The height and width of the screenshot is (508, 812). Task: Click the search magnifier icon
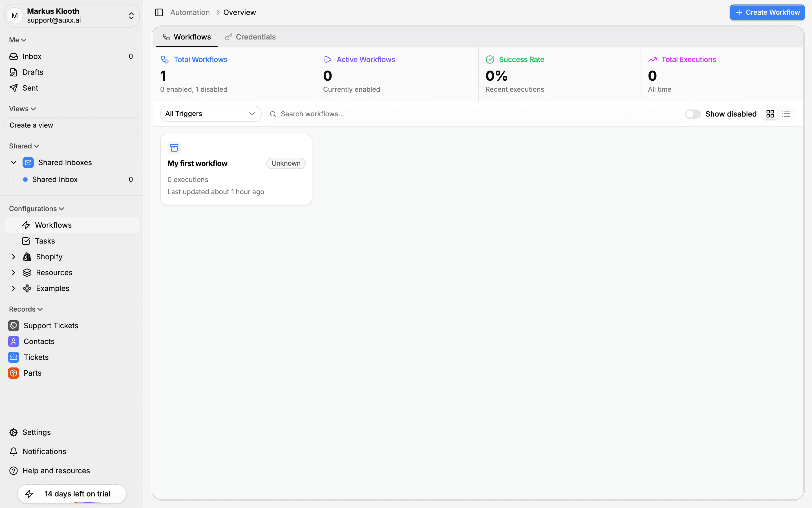(x=273, y=114)
